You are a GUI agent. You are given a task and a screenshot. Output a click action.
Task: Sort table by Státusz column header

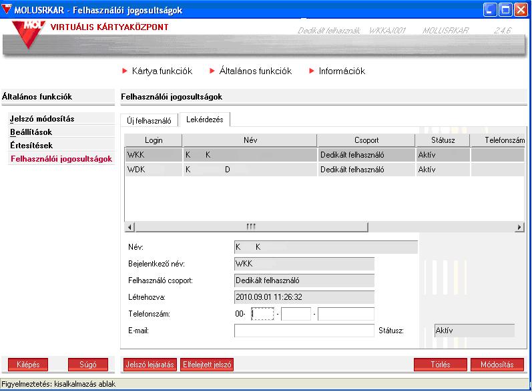pos(443,140)
